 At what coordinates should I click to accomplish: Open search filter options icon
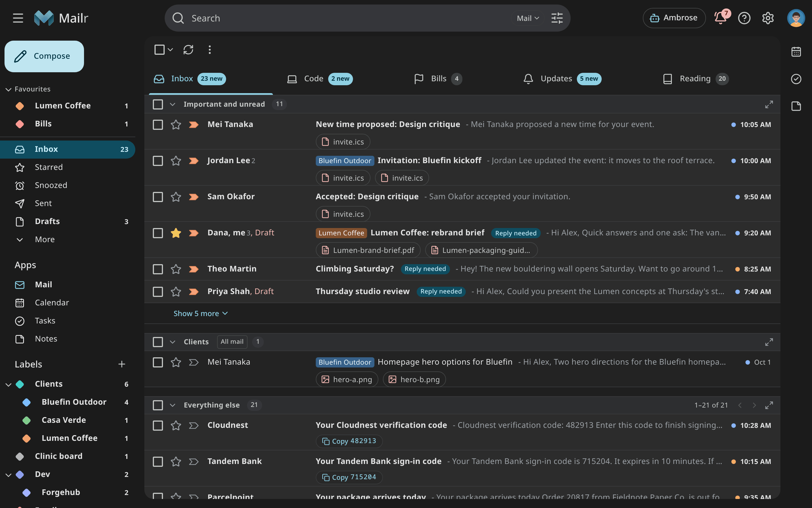coord(557,18)
